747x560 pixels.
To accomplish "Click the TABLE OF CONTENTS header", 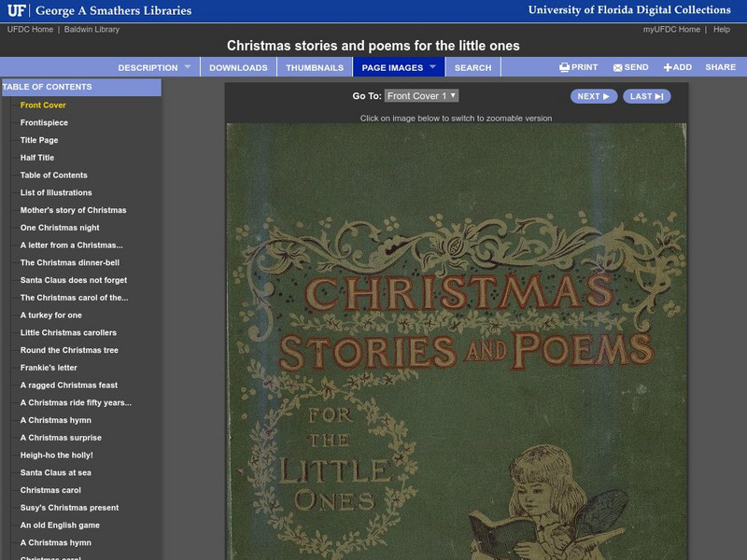I will tap(81, 87).
